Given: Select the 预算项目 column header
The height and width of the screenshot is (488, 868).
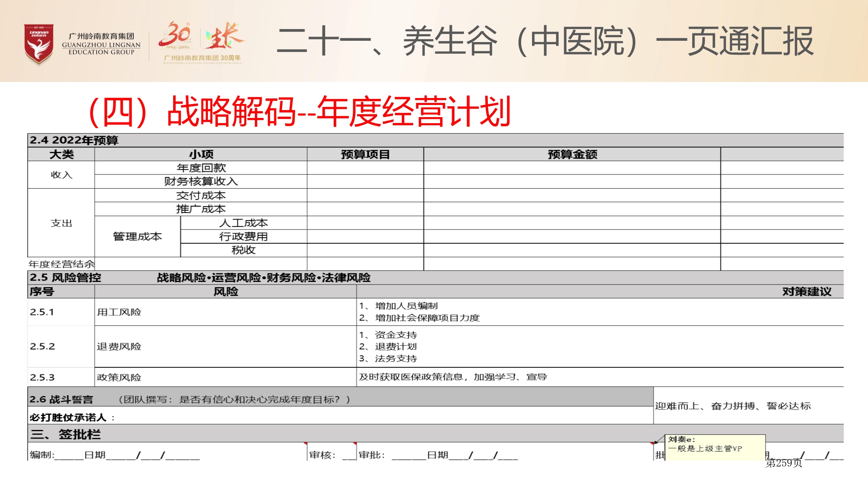Looking at the screenshot, I should [x=365, y=154].
